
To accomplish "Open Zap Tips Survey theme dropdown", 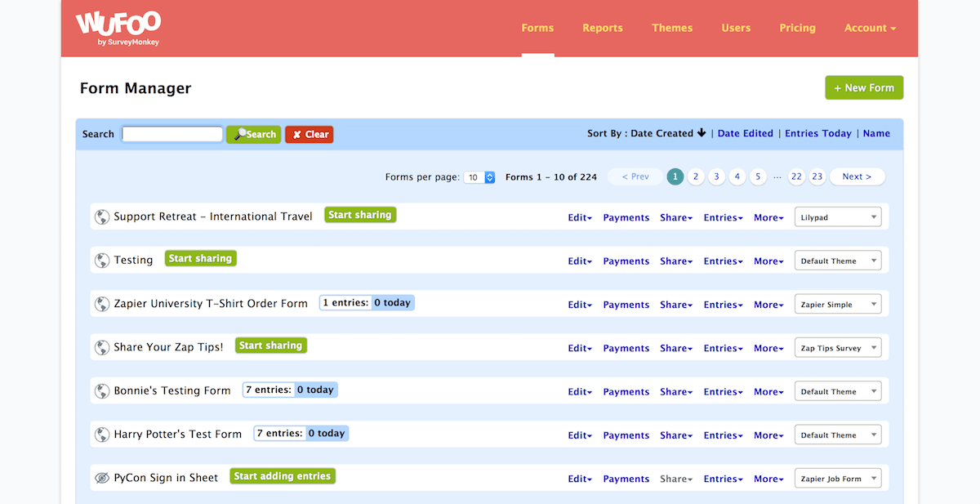I will (x=839, y=348).
